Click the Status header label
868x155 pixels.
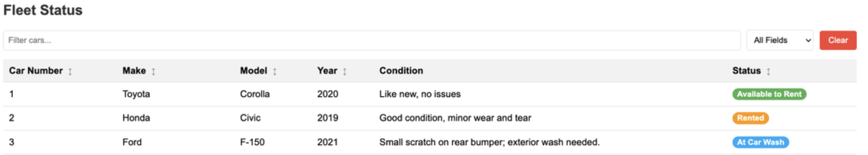coord(746,71)
